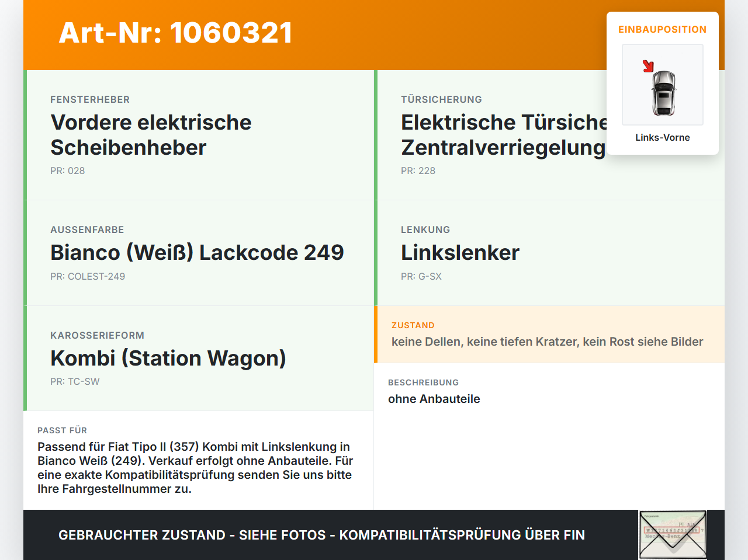Click the PR: G-SX code
748x560 pixels.
(x=421, y=276)
